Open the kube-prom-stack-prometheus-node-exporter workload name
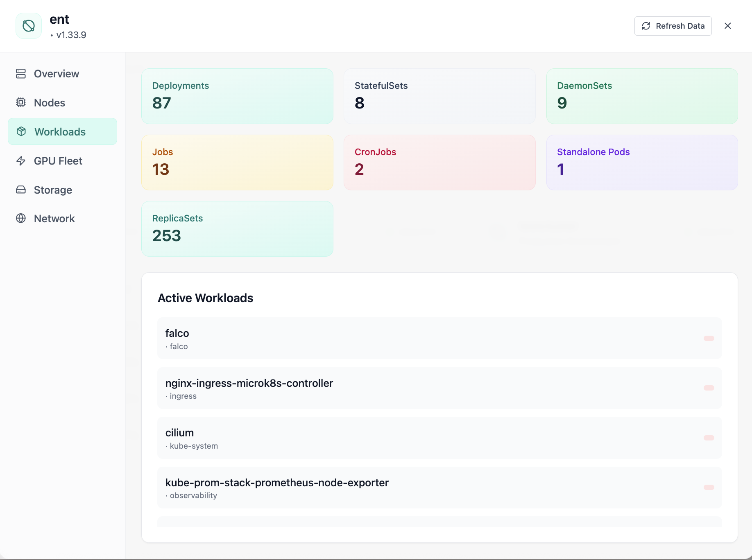Image resolution: width=752 pixels, height=560 pixels. (x=277, y=483)
